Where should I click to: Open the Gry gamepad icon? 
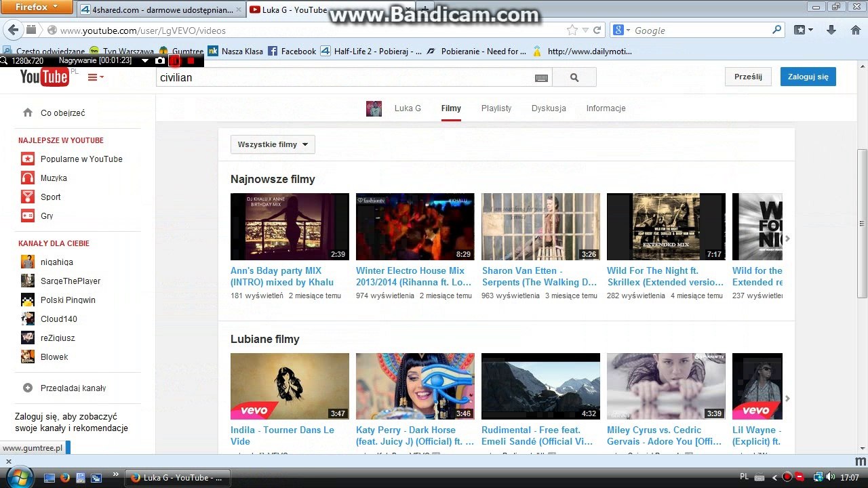(28, 216)
